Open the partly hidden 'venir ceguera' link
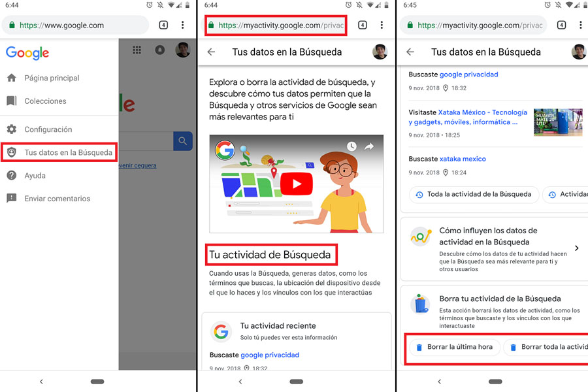The image size is (588, 392). point(138,165)
